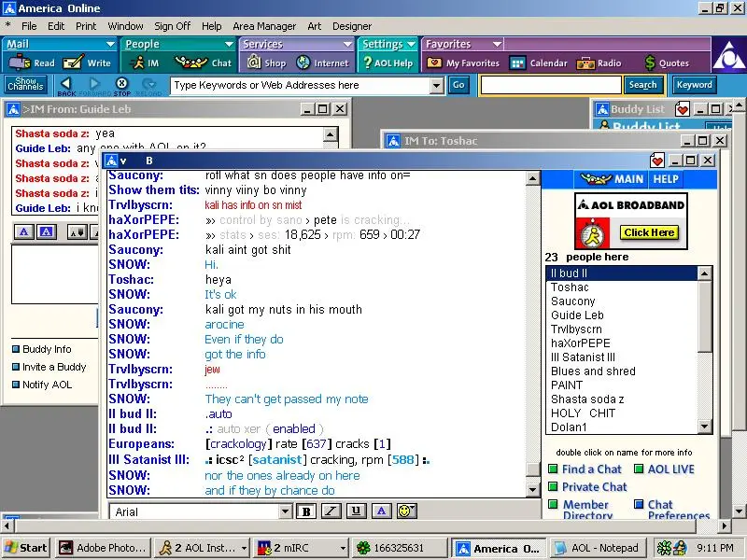The image size is (747, 560).
Task: Click the HELP chat button
Action: (666, 179)
